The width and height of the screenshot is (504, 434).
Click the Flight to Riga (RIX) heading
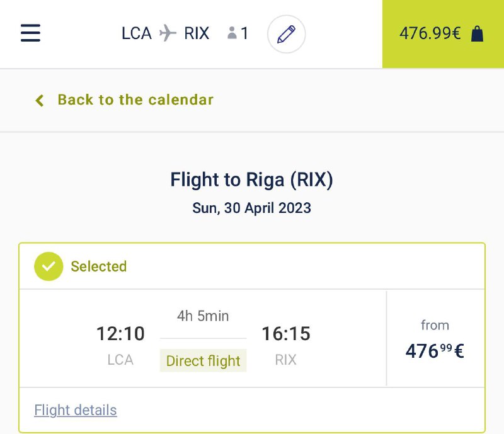coord(251,180)
